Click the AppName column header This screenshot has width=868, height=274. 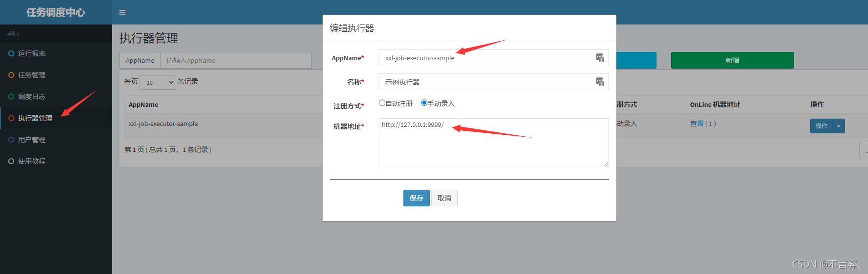(x=143, y=104)
